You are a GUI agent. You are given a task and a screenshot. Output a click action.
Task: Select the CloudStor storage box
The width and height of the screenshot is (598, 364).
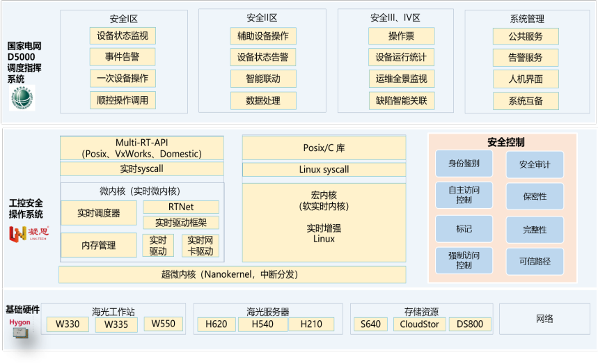(420, 324)
